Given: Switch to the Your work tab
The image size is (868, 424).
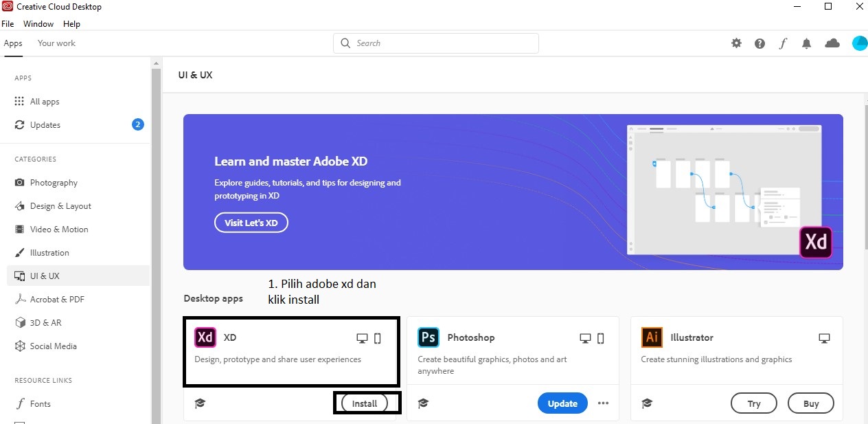Looking at the screenshot, I should click(x=56, y=43).
